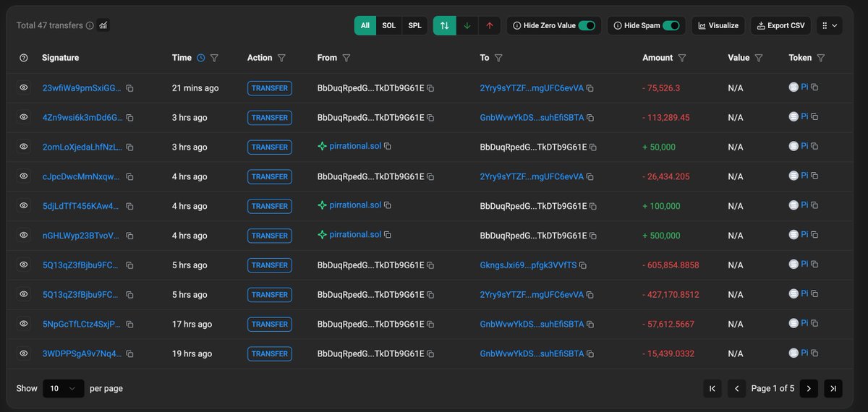The height and width of the screenshot is (412, 868).
Task: Open the Value column filter
Action: tap(759, 58)
